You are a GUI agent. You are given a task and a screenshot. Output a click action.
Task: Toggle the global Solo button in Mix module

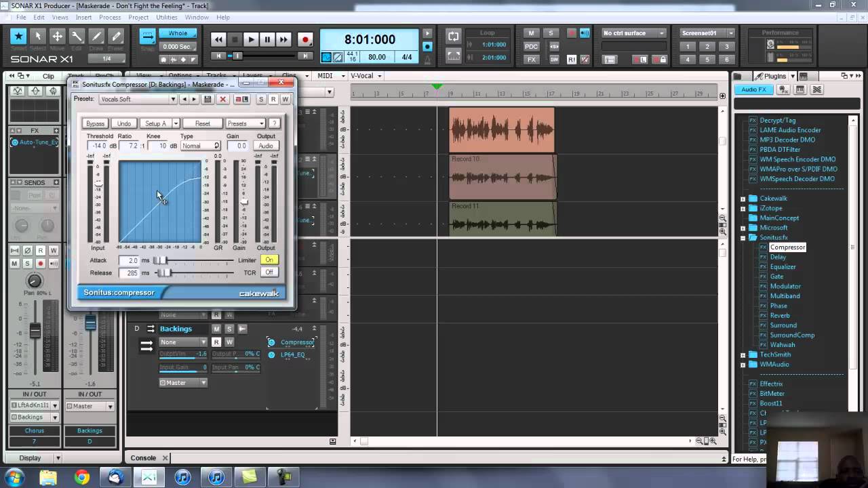[551, 33]
